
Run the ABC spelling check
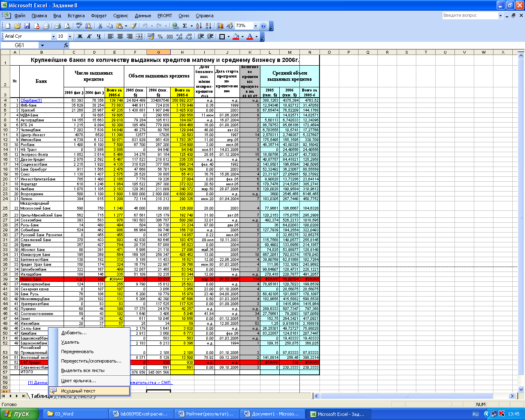pyautogui.click(x=79, y=26)
